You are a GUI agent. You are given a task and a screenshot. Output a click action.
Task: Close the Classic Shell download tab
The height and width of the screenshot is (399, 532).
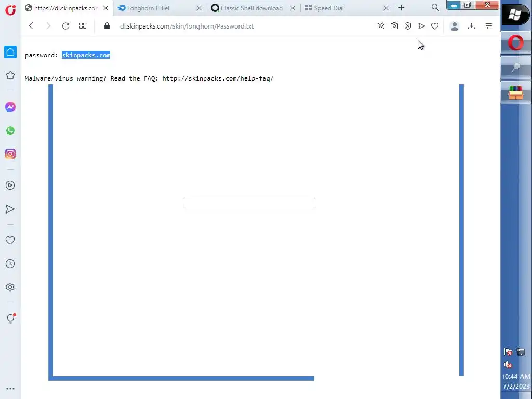293,8
